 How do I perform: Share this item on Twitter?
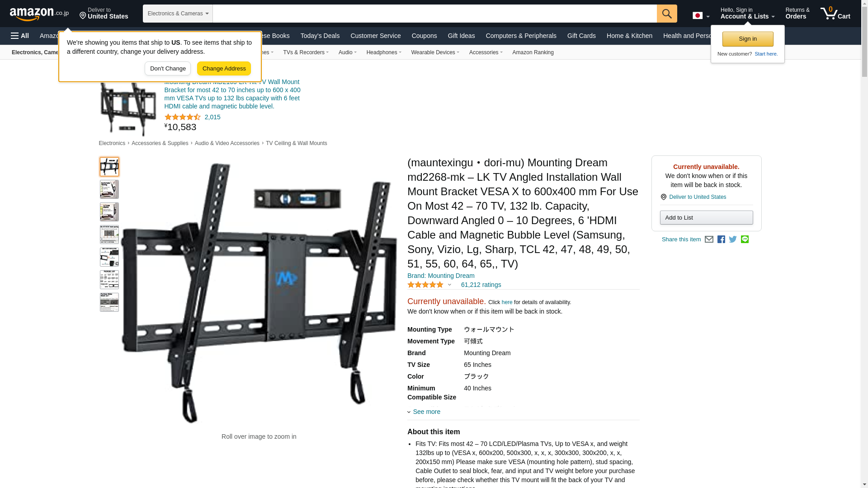pos(733,239)
